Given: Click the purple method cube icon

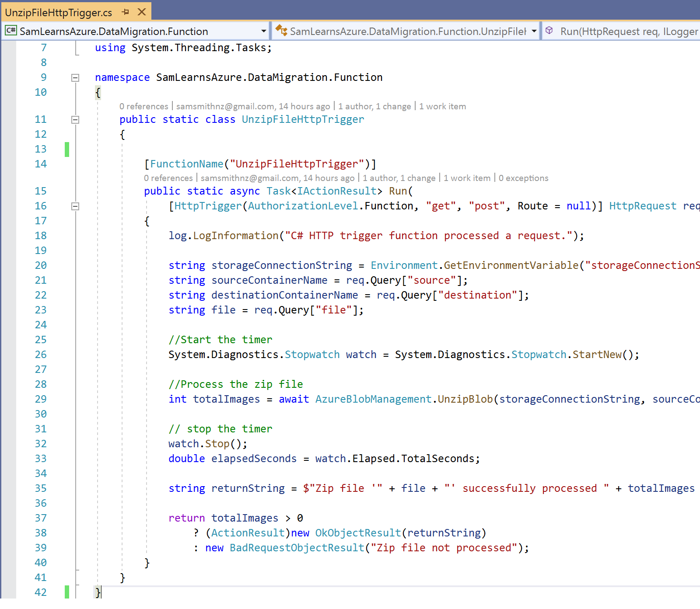Looking at the screenshot, I should click(x=549, y=31).
